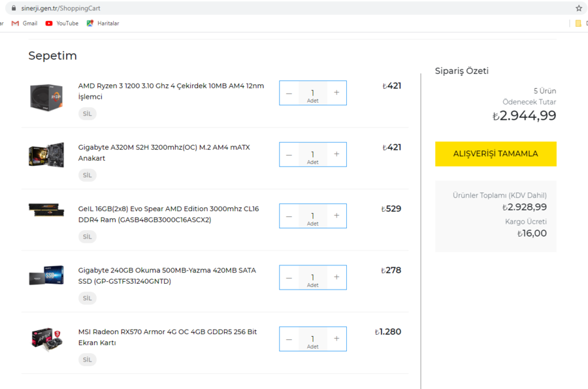Click the ₺529 price of GeIL Ram

pos(391,209)
